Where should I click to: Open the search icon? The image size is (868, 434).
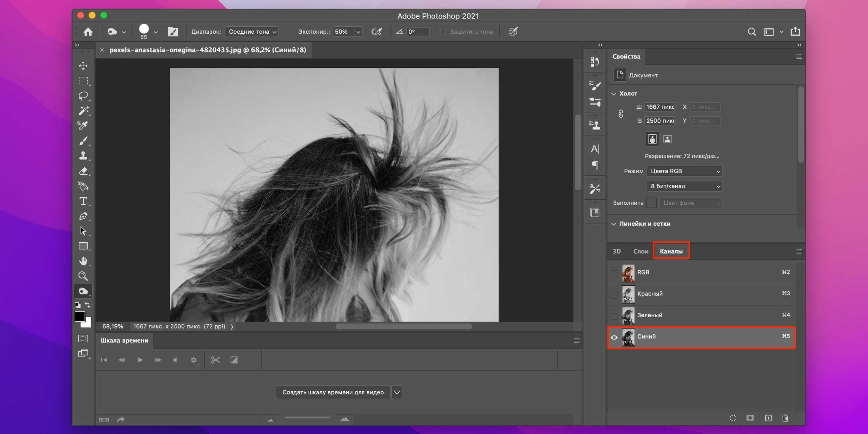(751, 32)
